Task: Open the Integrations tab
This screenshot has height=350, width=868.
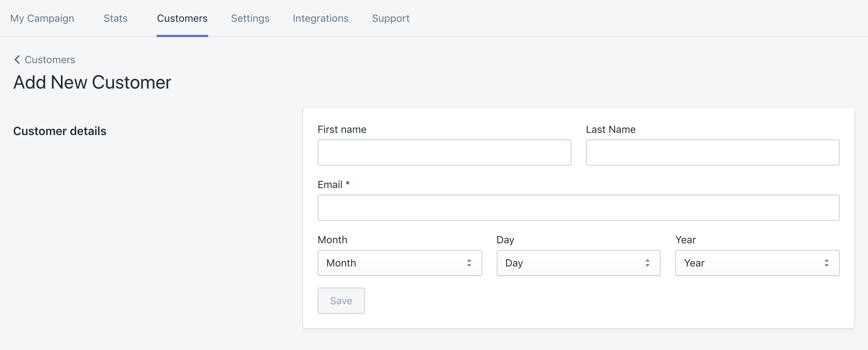Action: [x=321, y=18]
